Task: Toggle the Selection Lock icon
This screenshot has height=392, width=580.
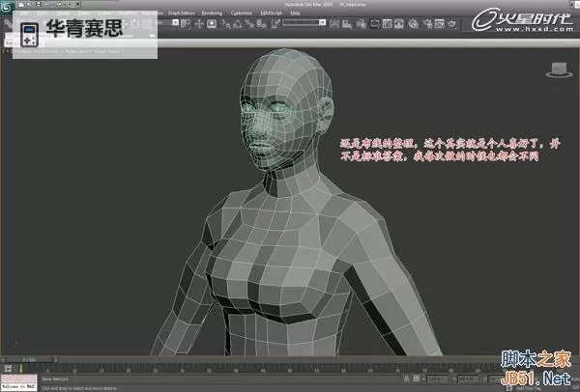Action: pyautogui.click(x=406, y=378)
